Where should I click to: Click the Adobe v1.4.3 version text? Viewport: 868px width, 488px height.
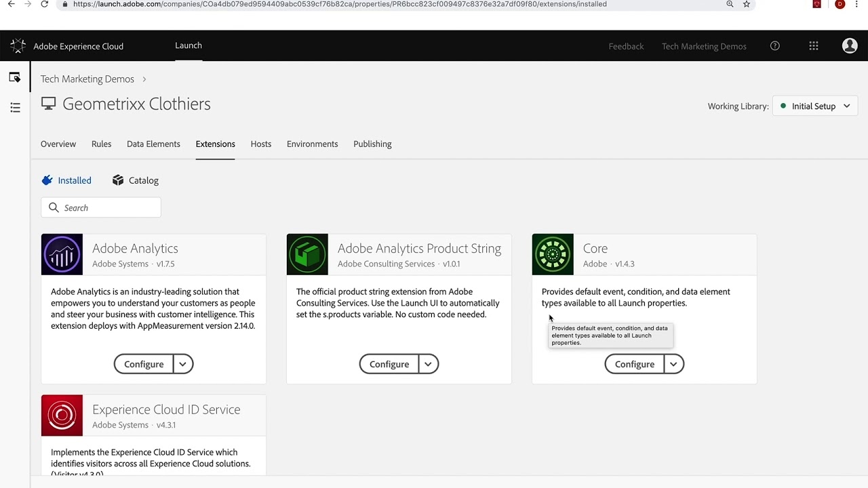click(x=609, y=264)
